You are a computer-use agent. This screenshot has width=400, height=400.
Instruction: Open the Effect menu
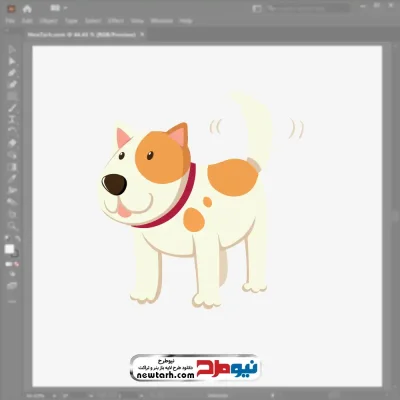pyautogui.click(x=116, y=21)
